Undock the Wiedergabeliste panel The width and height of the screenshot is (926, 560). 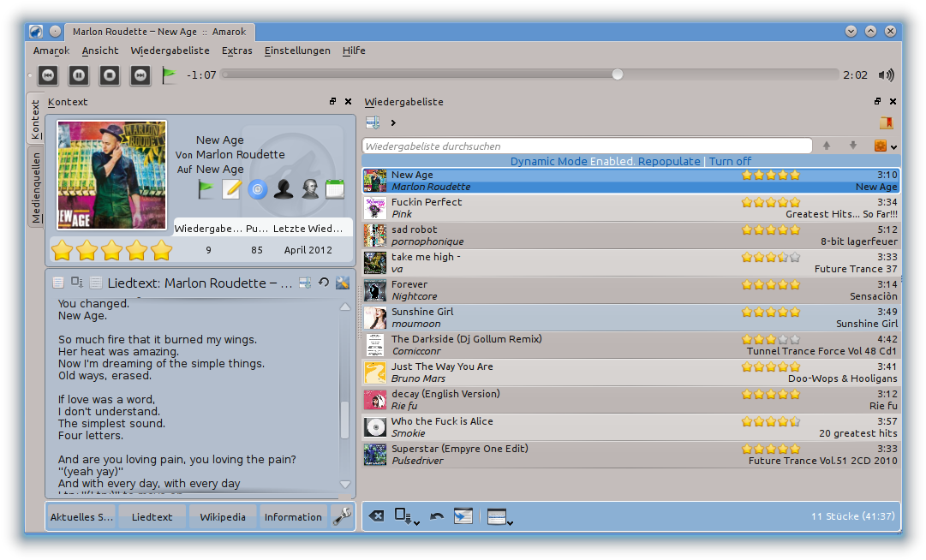tap(877, 102)
